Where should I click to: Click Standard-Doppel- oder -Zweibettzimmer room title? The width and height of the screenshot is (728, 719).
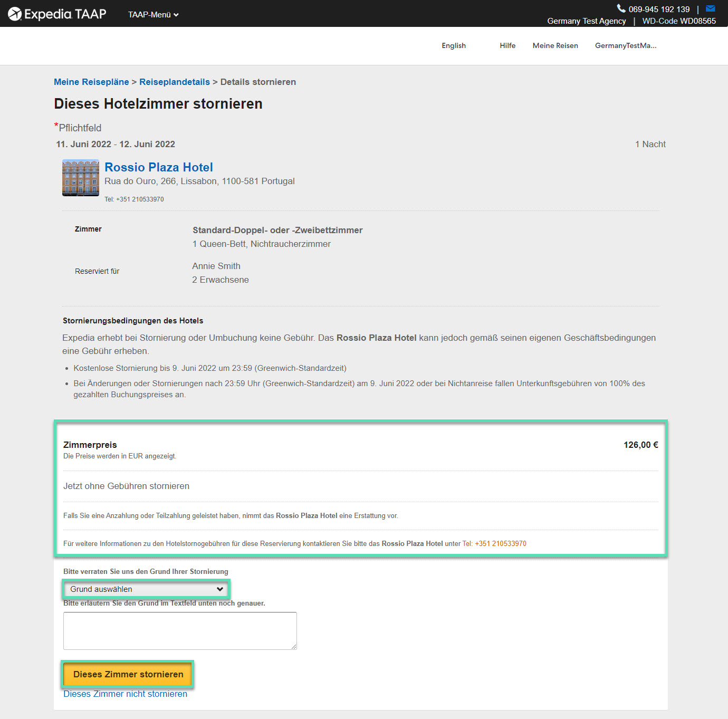[277, 230]
